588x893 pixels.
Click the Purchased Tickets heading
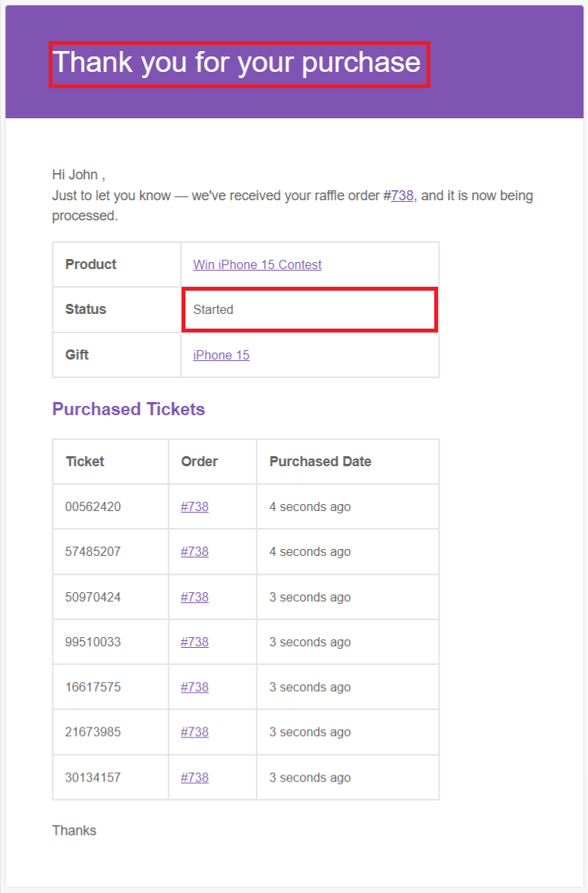point(128,409)
